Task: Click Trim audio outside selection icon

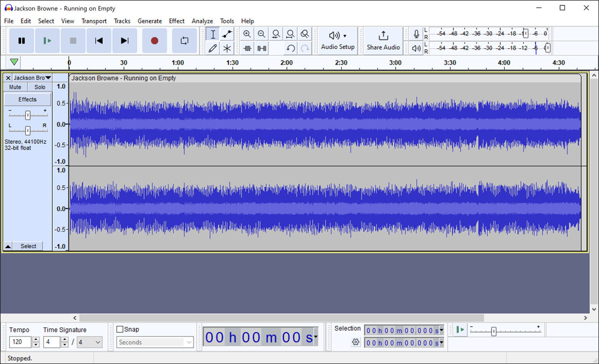Action: coord(247,48)
